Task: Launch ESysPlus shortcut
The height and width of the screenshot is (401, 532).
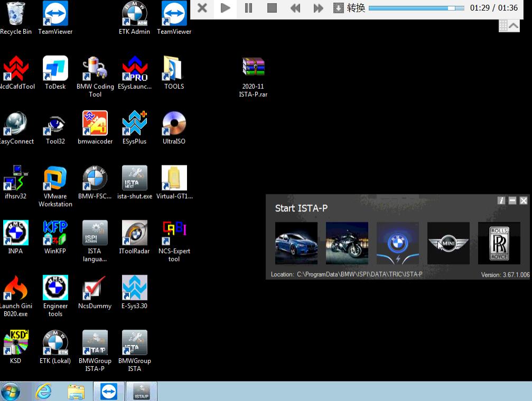Action: point(135,128)
